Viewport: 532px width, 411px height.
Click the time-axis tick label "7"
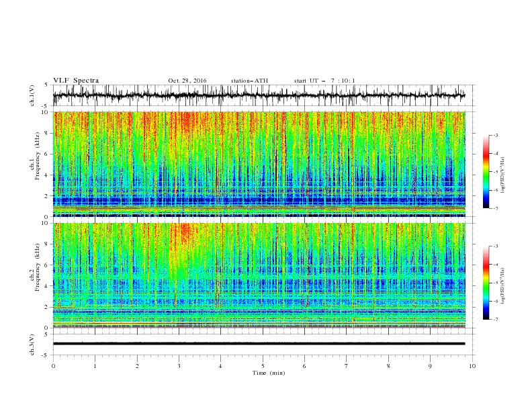347,366
